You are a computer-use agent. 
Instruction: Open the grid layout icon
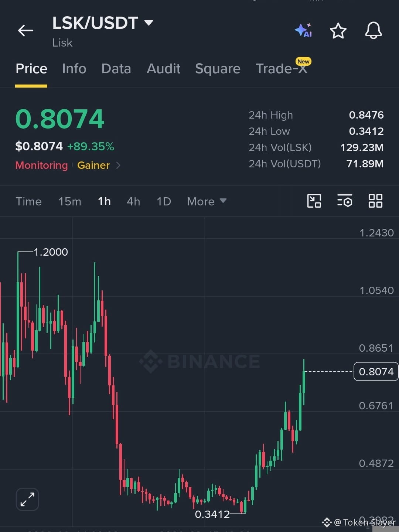click(x=375, y=201)
